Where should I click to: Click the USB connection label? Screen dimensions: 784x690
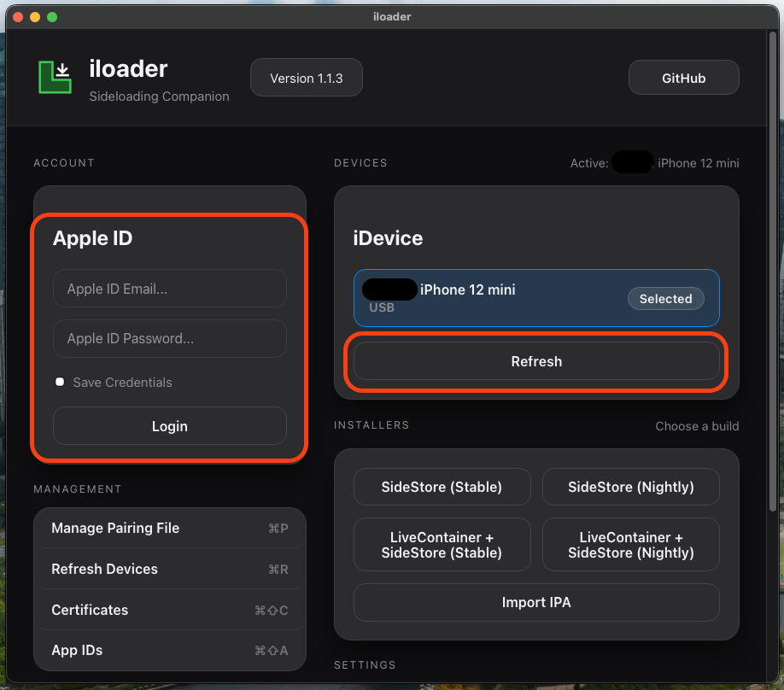tap(382, 307)
